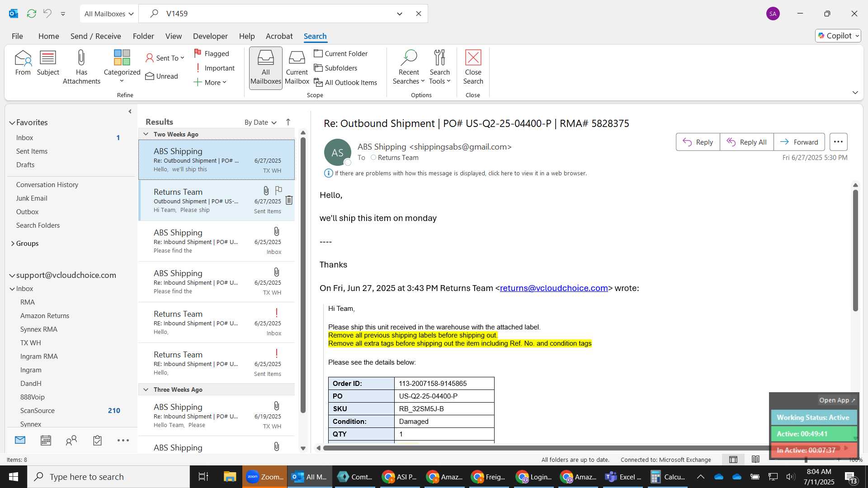Open the Calendar view icon
This screenshot has height=488, width=868.
46,440
